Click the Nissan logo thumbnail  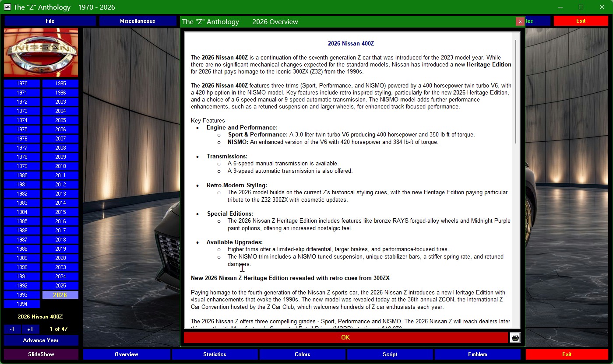coord(41,52)
